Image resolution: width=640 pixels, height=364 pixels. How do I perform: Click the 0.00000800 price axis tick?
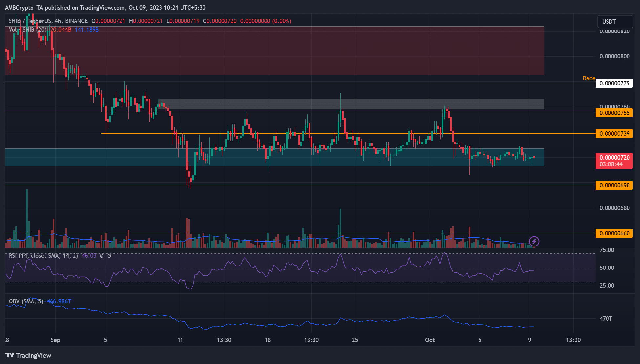[614, 56]
